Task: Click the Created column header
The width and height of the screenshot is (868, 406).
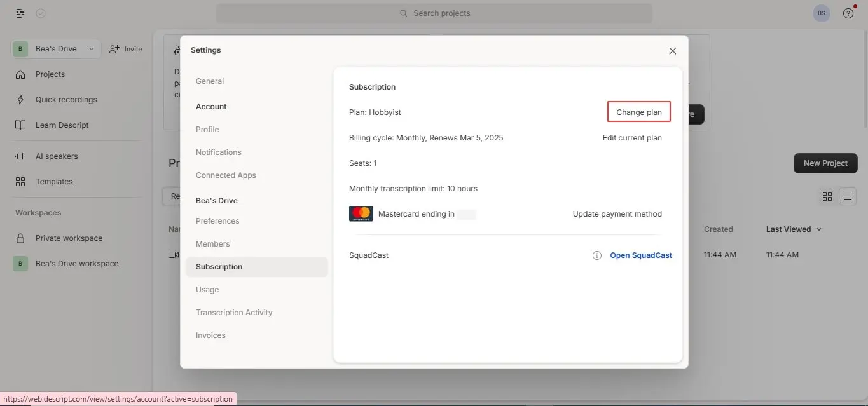Action: [719, 229]
